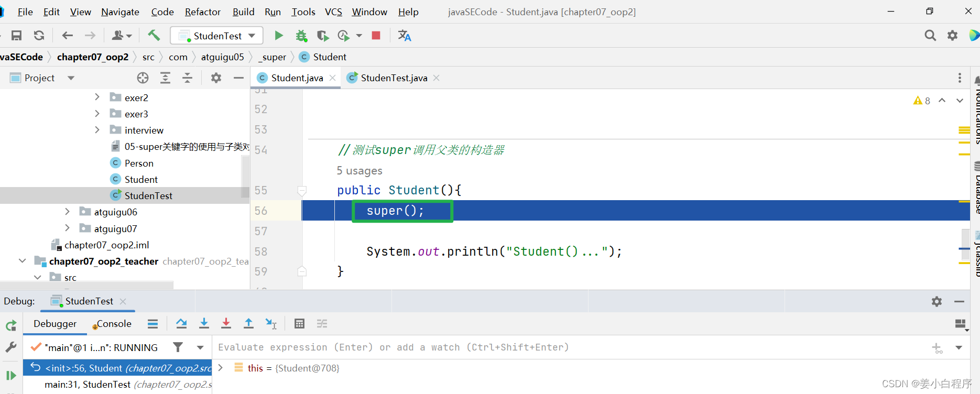This screenshot has height=394, width=980.
Task: Open Search Everywhere magnifier icon
Action: 930,36
